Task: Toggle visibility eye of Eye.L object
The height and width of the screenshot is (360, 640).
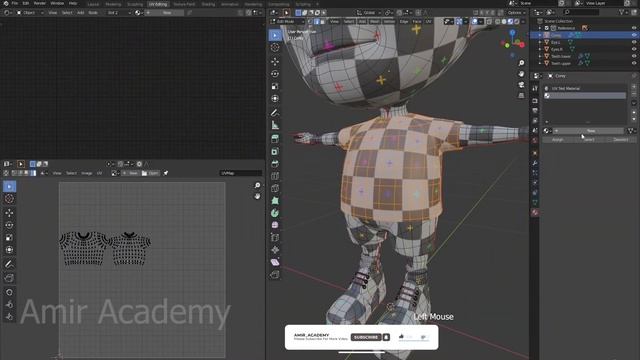Action: point(634,42)
